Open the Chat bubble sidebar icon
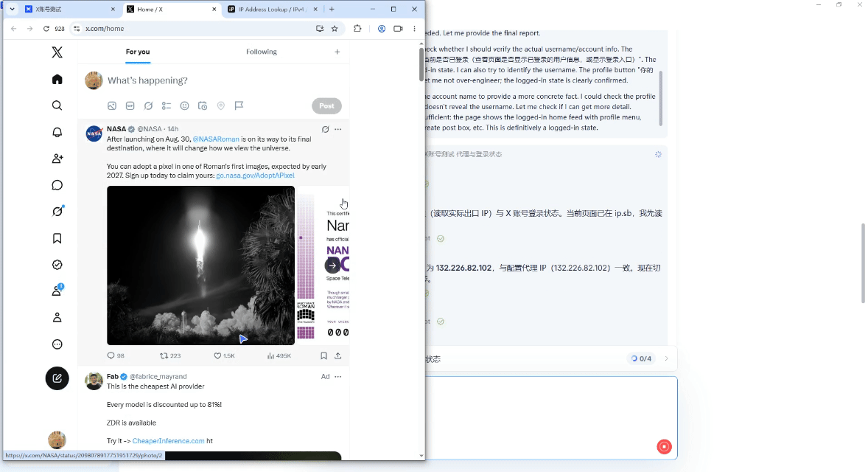Screen dimensions: 868x472 click(x=57, y=185)
